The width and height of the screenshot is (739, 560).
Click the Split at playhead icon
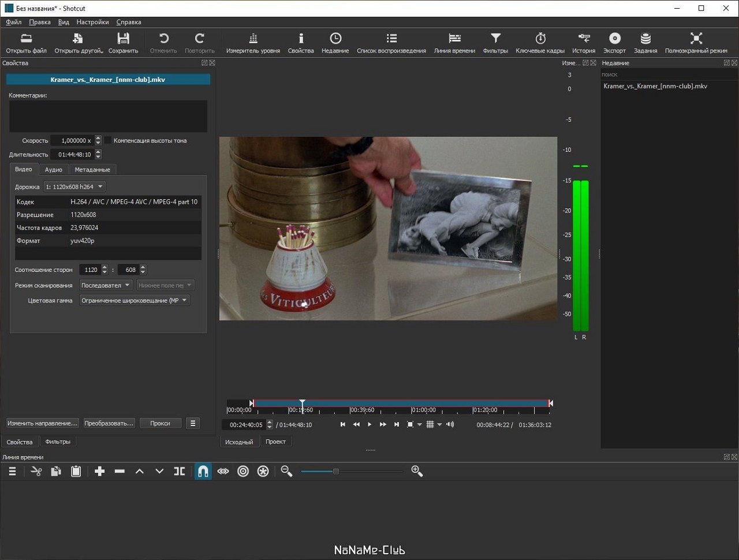pos(180,472)
